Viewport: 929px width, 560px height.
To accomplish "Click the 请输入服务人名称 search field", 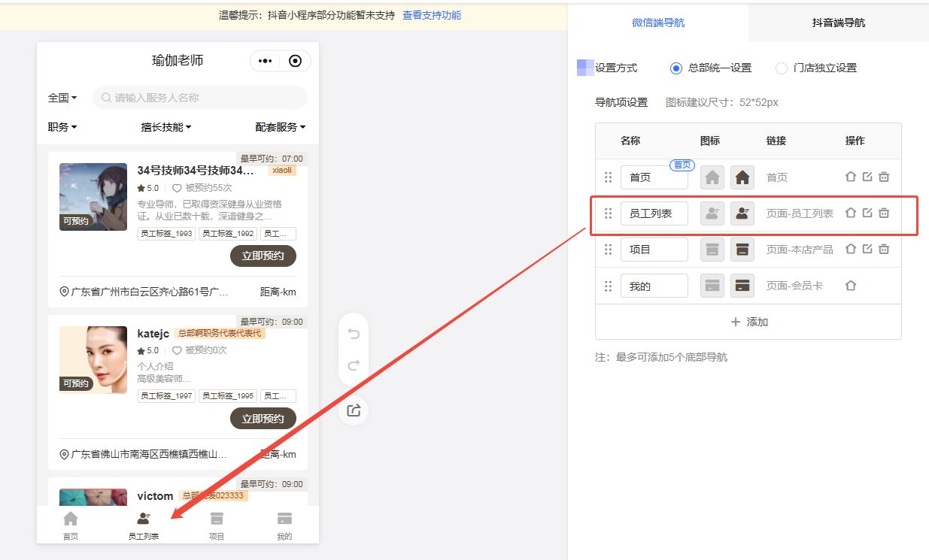I will point(200,98).
